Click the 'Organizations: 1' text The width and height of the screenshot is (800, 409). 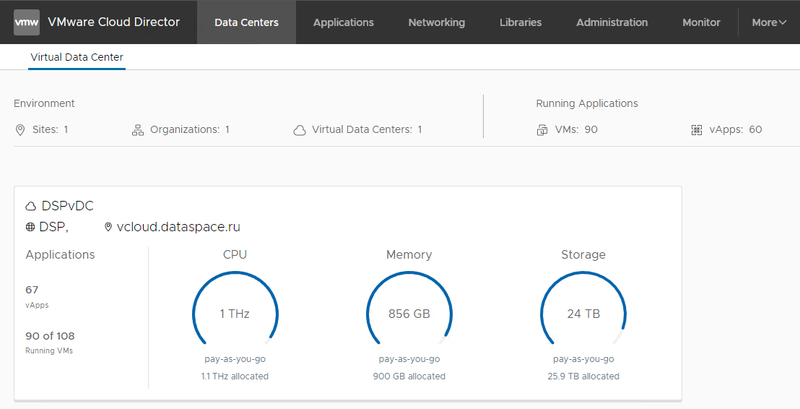pyautogui.click(x=190, y=130)
